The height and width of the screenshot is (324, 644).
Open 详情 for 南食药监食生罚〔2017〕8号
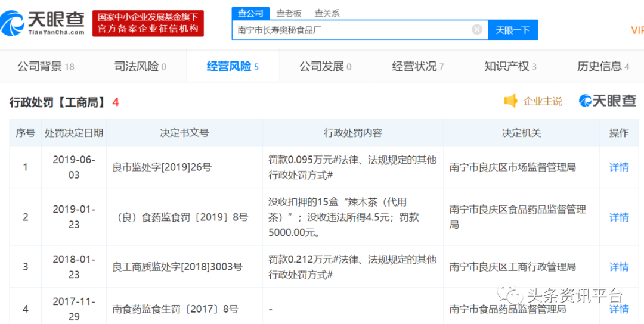click(619, 309)
